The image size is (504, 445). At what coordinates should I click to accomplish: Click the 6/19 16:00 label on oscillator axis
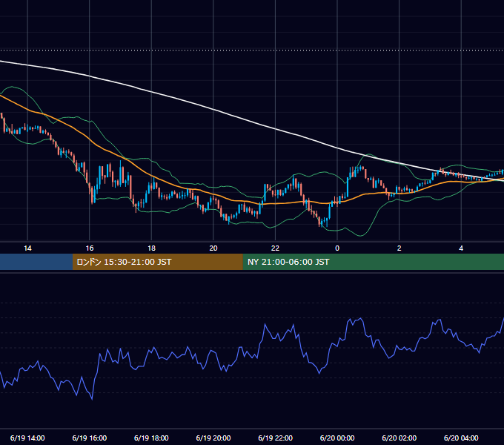click(90, 438)
